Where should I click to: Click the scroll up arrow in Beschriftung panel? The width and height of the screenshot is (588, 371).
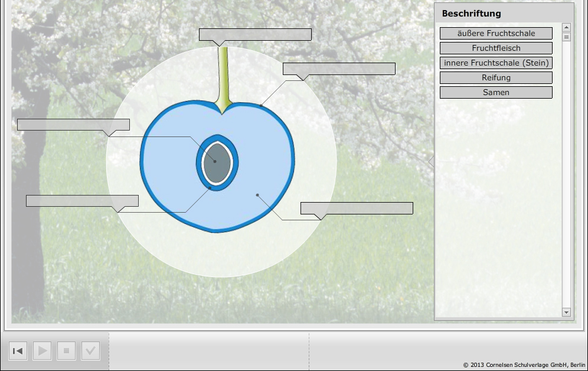point(567,27)
